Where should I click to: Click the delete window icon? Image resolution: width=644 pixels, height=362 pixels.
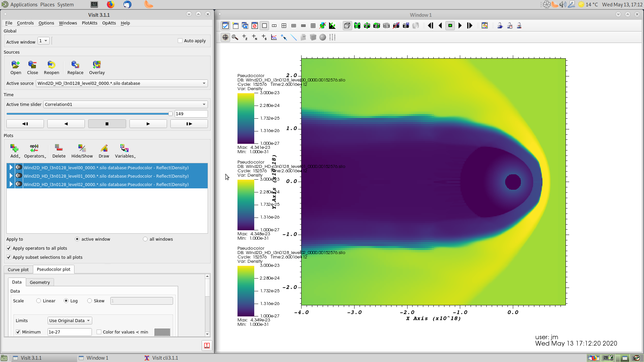pyautogui.click(x=255, y=25)
